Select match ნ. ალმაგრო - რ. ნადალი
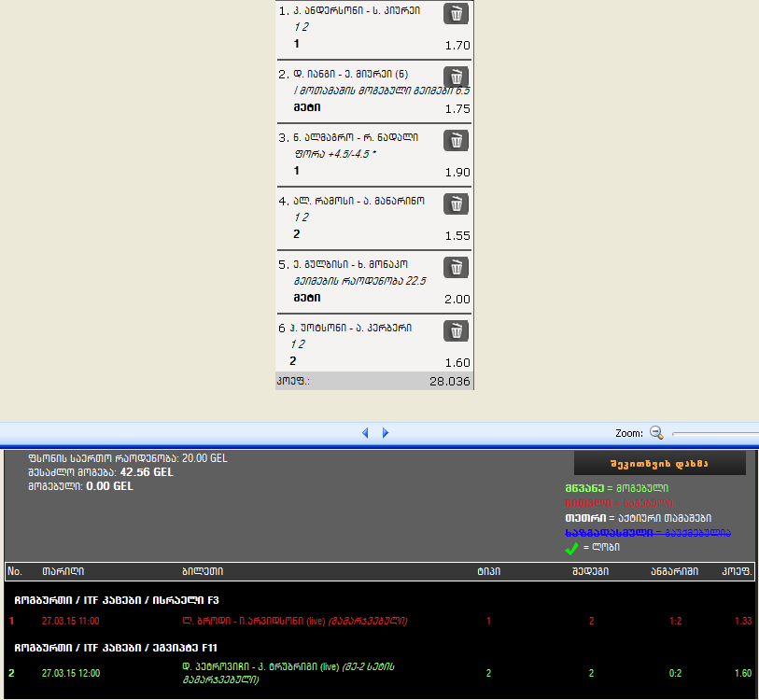This screenshot has height=700, width=759. pos(356,137)
